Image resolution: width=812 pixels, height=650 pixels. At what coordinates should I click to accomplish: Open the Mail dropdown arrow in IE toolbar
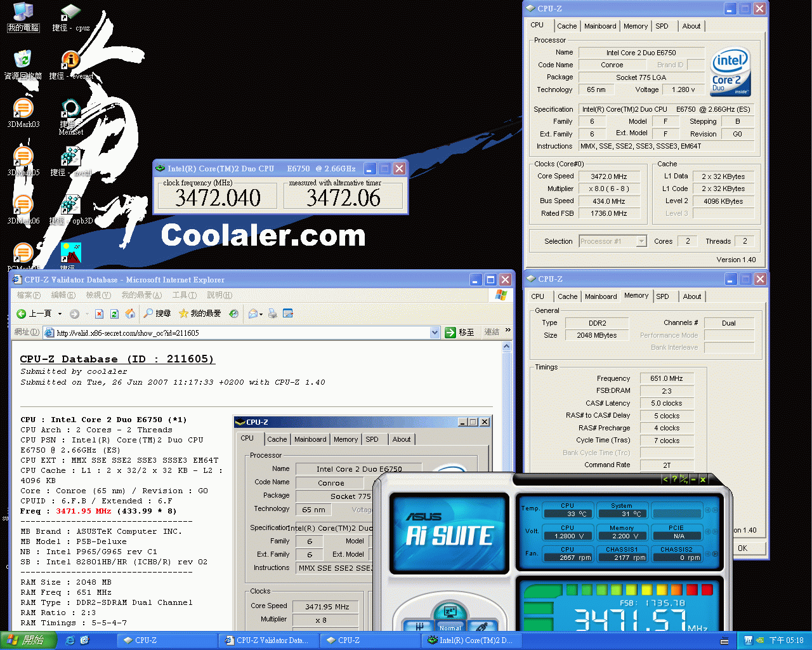[x=261, y=314]
